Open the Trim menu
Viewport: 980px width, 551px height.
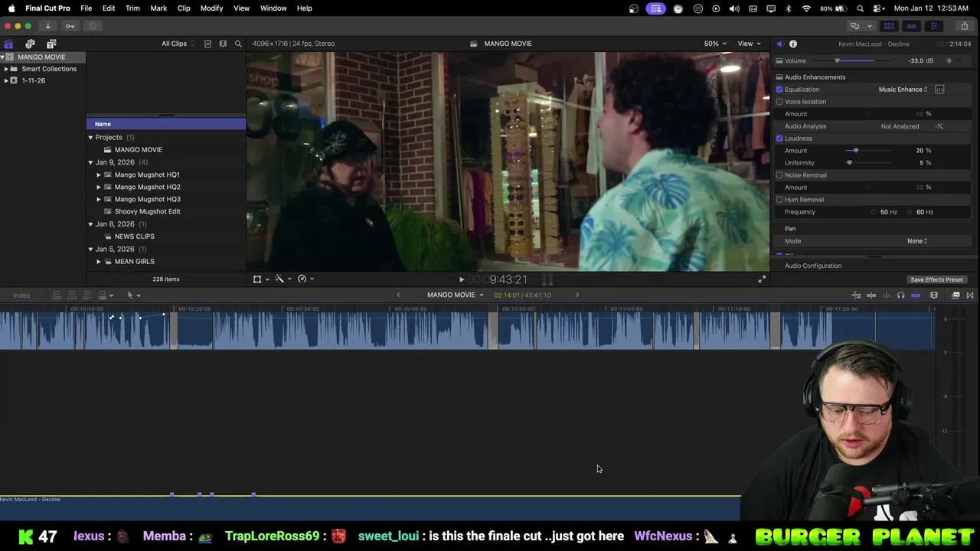(x=132, y=8)
